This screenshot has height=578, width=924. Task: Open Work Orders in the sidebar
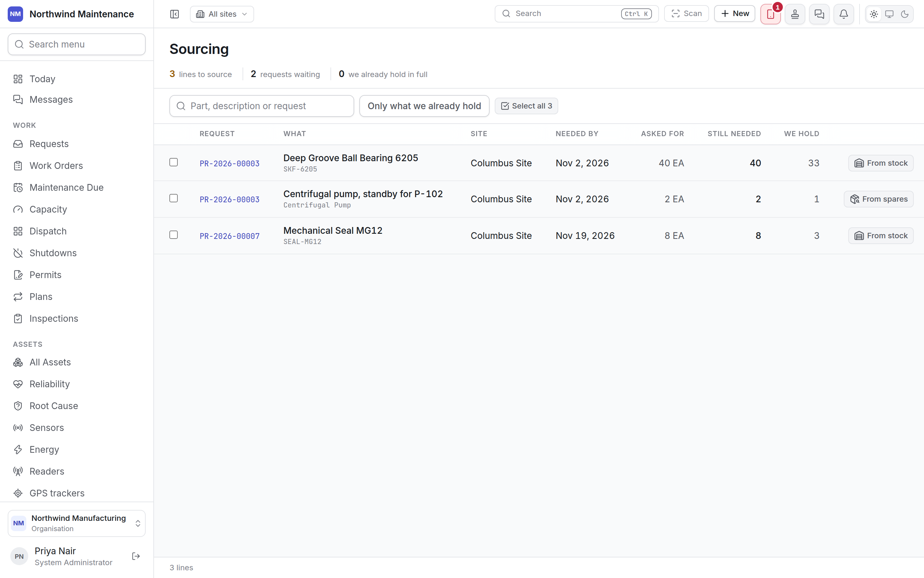76,165
